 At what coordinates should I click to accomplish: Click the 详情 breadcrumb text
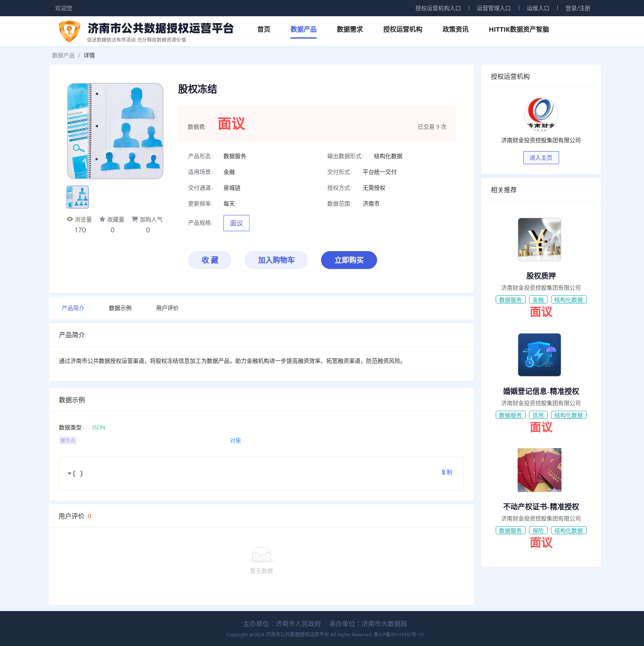click(89, 55)
